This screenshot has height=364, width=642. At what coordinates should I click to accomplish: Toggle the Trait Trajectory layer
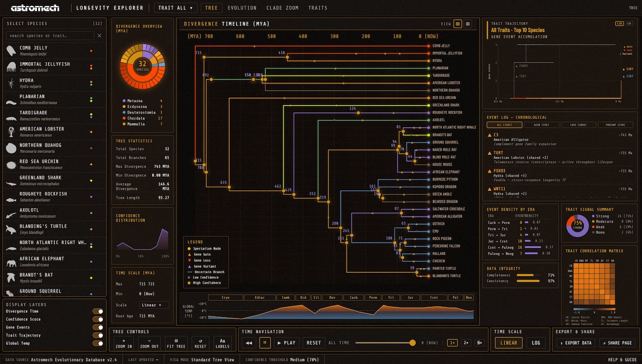point(98,335)
